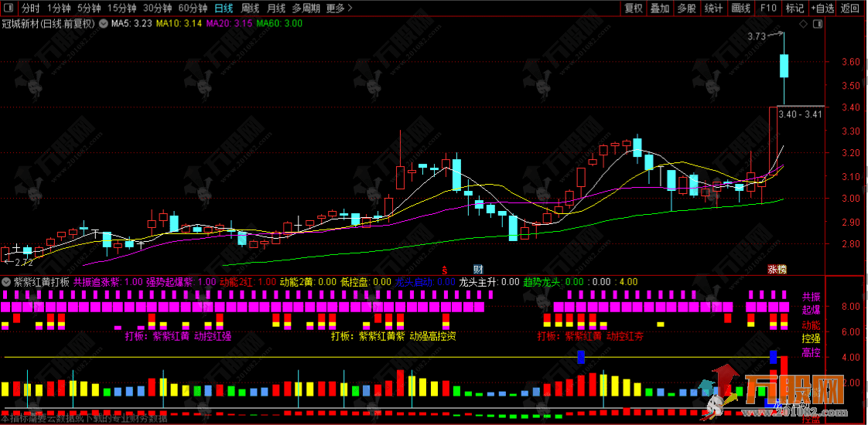Select the 60分钟 period tab
868x425 pixels.
[193, 8]
